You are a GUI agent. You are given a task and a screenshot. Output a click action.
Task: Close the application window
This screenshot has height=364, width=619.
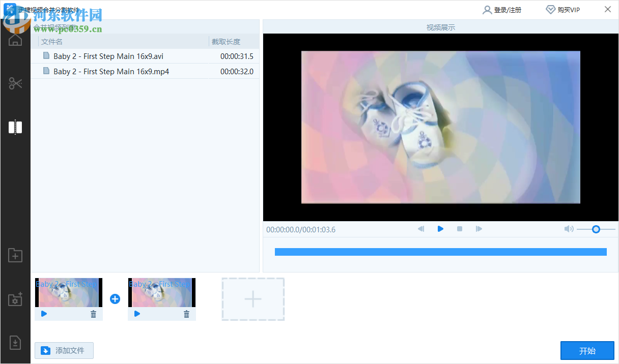click(x=608, y=9)
